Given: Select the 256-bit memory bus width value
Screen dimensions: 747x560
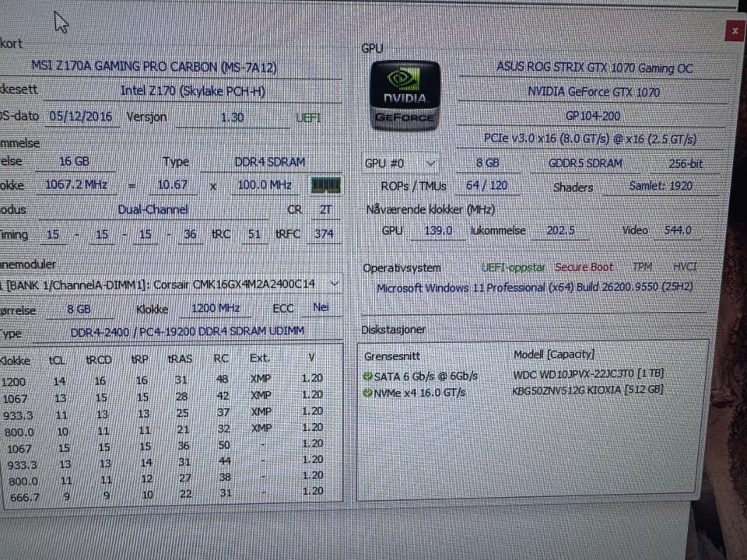Looking at the screenshot, I should pyautogui.click(x=686, y=164).
